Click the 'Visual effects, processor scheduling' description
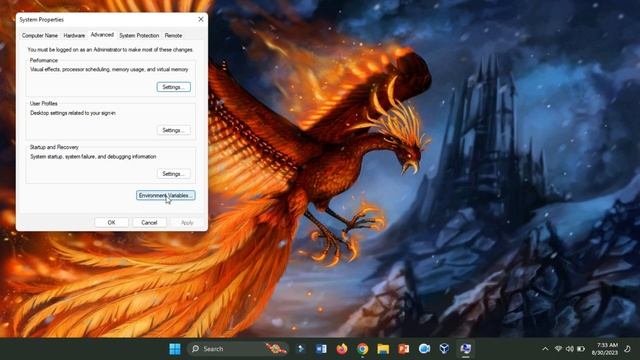The image size is (640, 360). point(109,69)
